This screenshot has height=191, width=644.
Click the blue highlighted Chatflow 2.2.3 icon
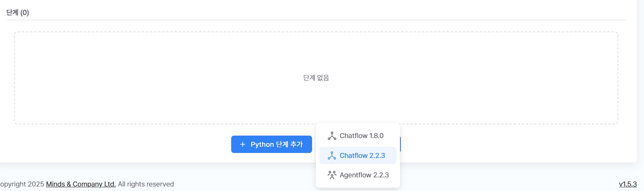pyautogui.click(x=332, y=155)
